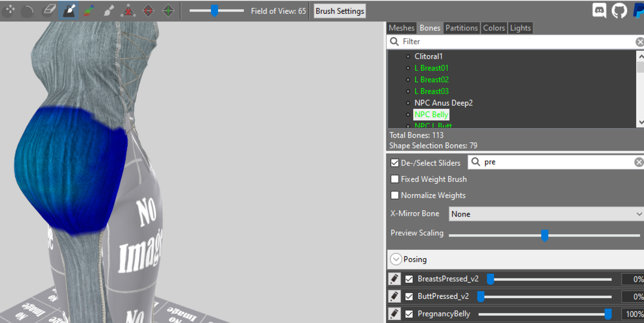Click the 'Shape Selection Bones: 79' text
This screenshot has width=644, height=323.
coord(433,145)
